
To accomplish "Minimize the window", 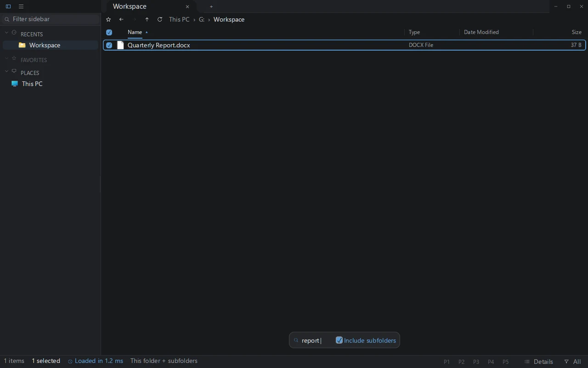I will [556, 6].
